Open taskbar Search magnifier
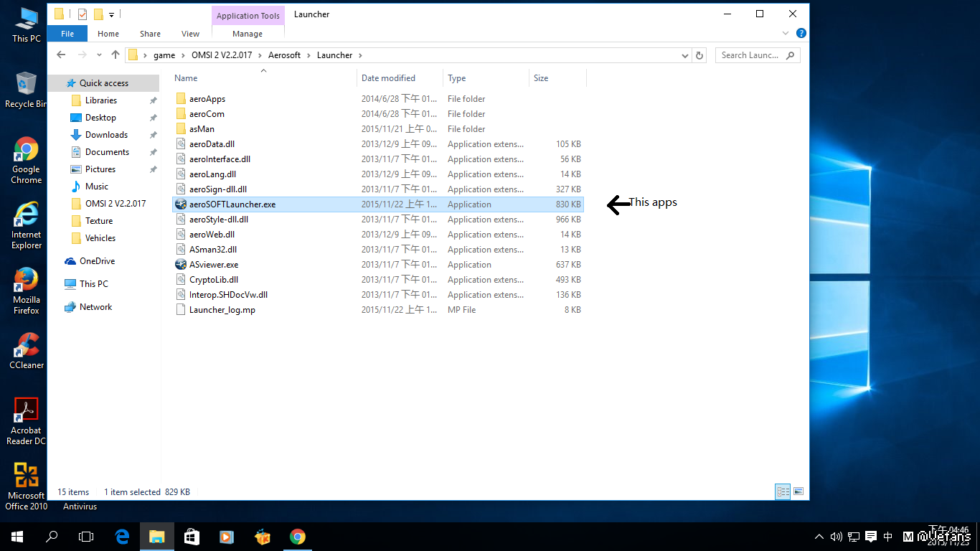980x551 pixels. tap(52, 536)
